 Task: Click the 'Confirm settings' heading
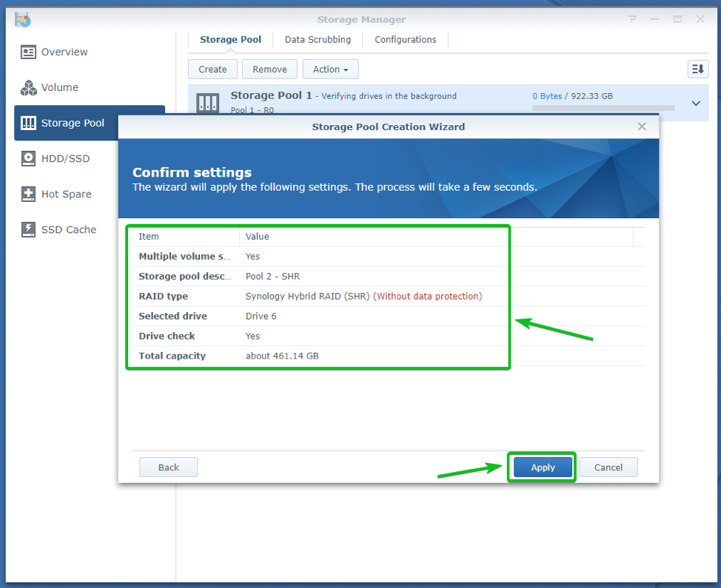click(x=192, y=172)
